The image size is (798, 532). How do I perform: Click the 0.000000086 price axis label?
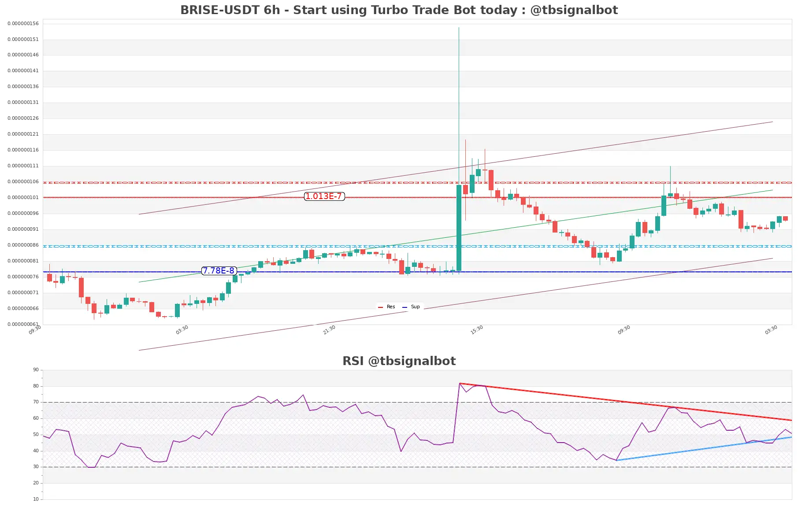23,245
